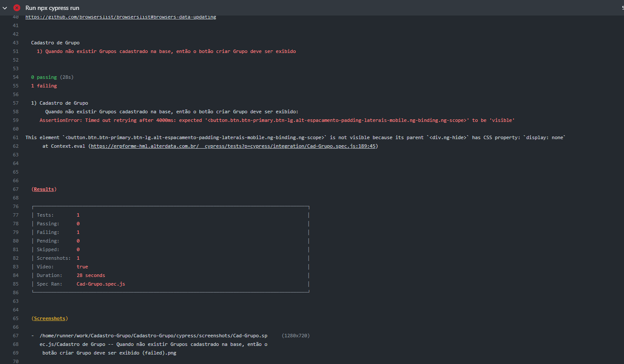Click the red failed status icon
Image resolution: width=624 pixels, height=364 pixels.
coord(17,8)
